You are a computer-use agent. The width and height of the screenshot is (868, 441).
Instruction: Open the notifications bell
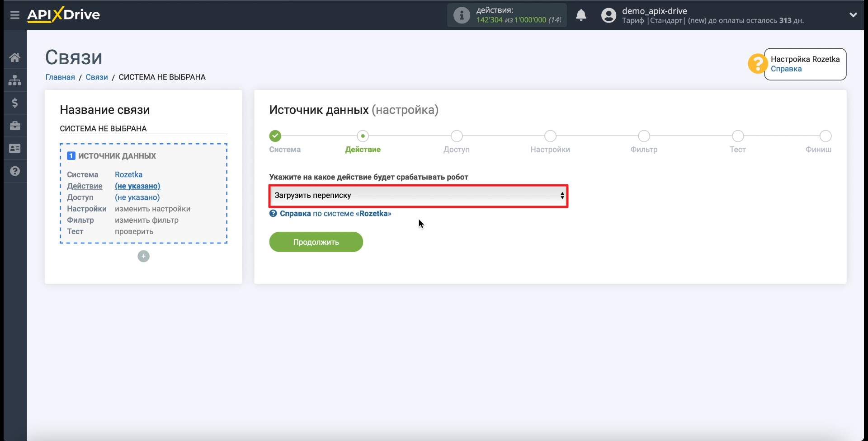(x=581, y=15)
